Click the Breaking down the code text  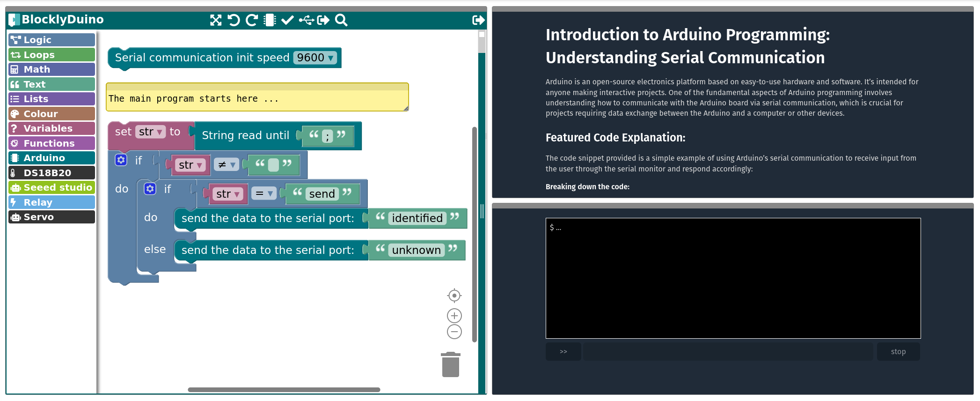click(587, 186)
